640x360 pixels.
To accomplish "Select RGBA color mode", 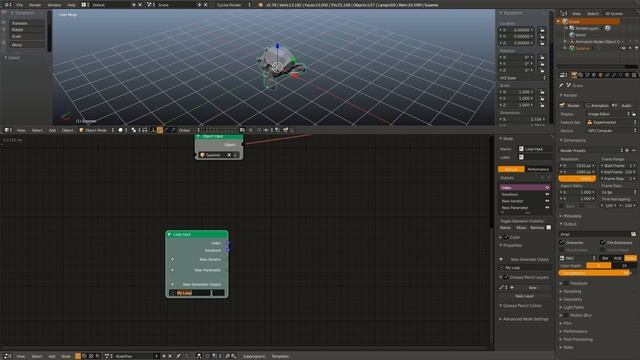I will [631, 258].
